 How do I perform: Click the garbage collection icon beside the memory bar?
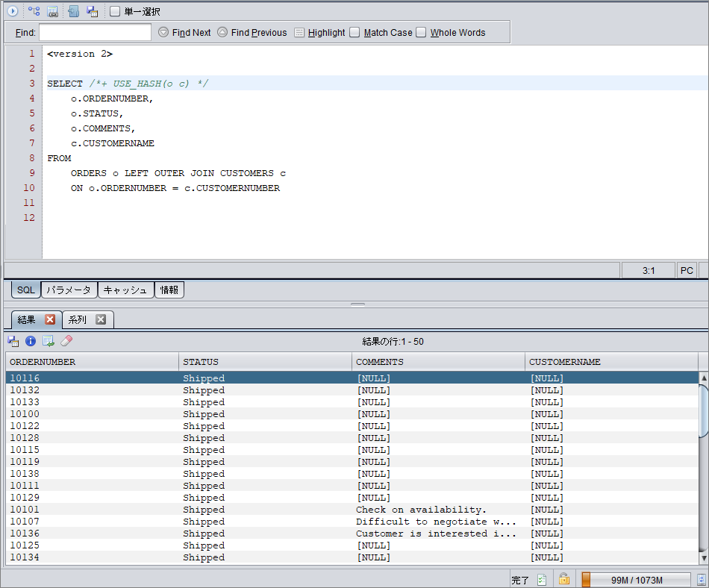[x=702, y=580]
